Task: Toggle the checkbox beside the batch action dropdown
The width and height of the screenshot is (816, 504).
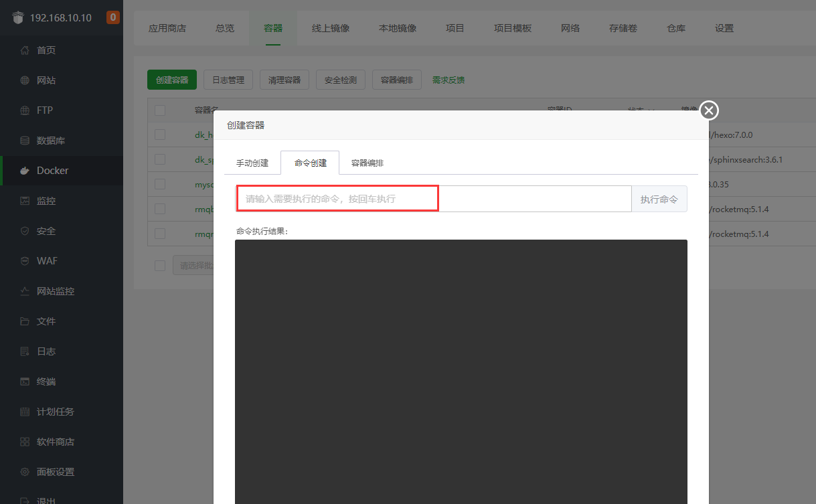Action: (x=160, y=265)
